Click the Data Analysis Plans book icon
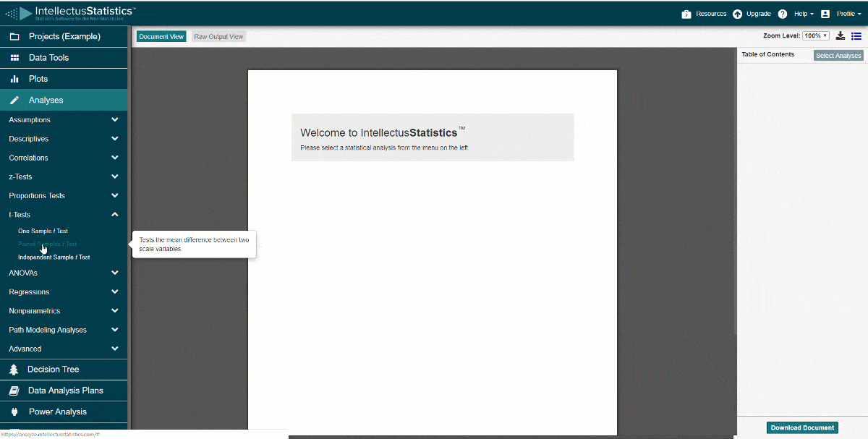This screenshot has height=439, width=868. [x=14, y=391]
